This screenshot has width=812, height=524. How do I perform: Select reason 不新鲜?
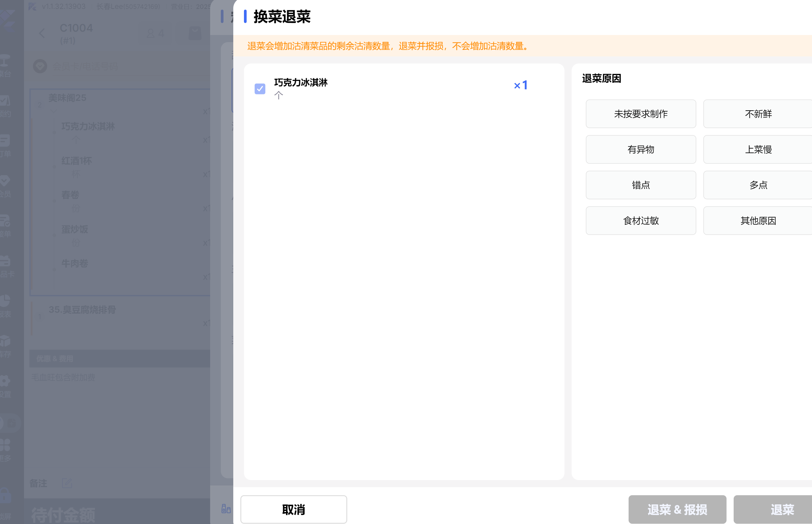point(758,114)
